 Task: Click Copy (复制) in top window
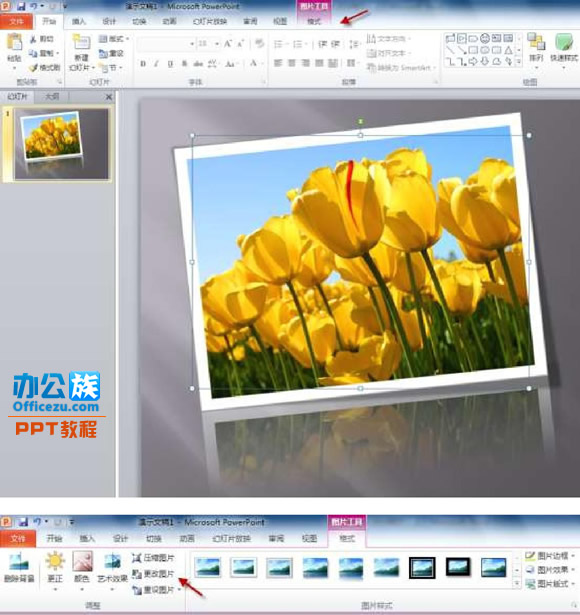pos(42,53)
